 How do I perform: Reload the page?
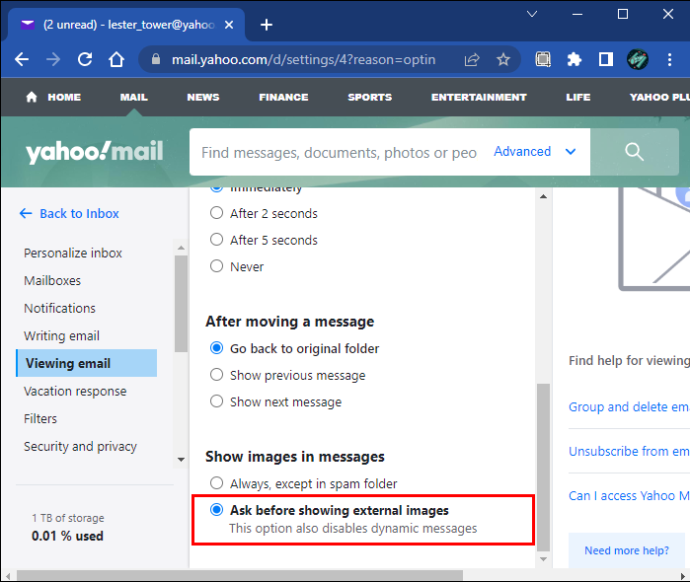(85, 59)
